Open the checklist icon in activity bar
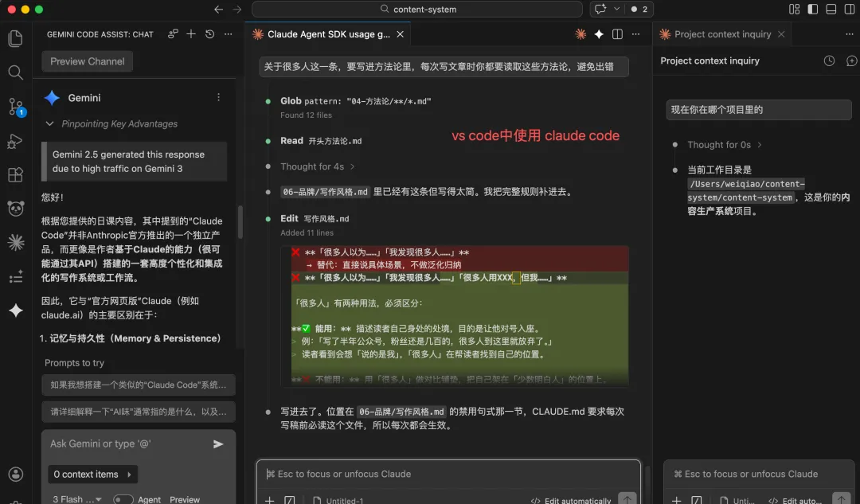Viewport: 860px width, 504px height. click(15, 276)
